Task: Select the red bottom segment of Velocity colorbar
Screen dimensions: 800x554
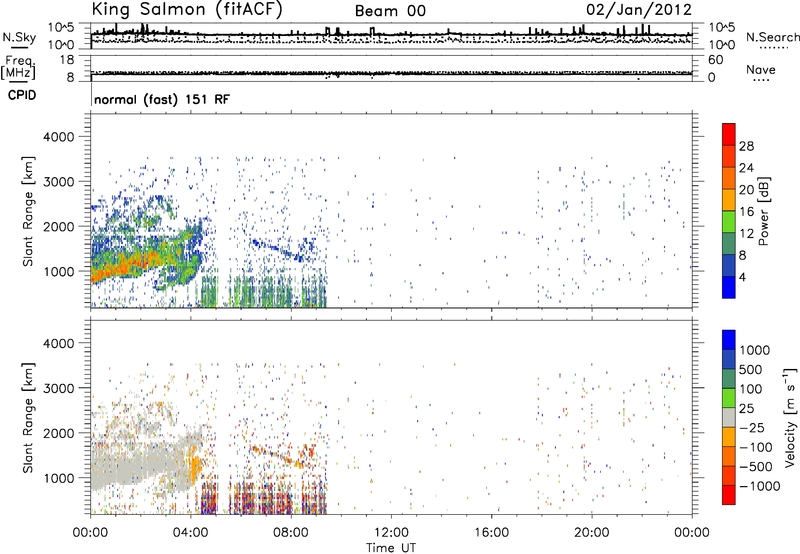Action: [x=729, y=495]
